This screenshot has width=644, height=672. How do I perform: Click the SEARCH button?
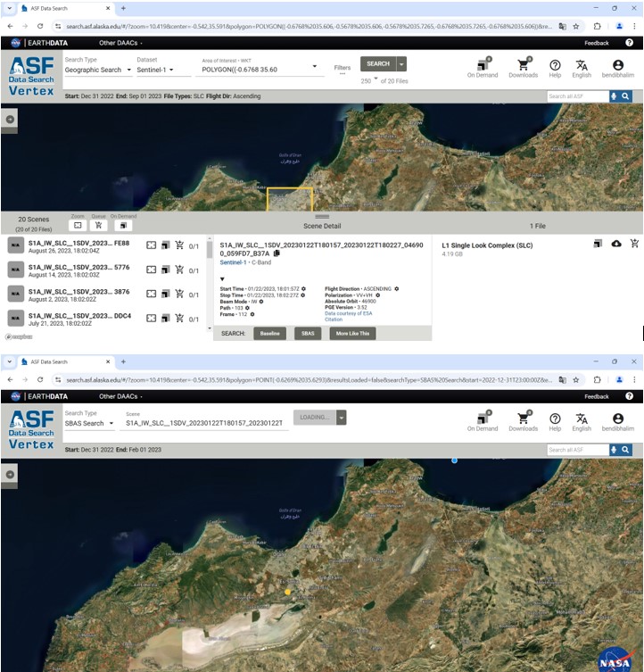click(x=378, y=64)
